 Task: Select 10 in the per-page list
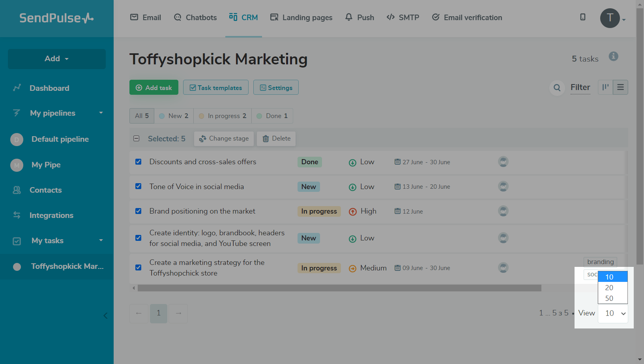point(613,277)
